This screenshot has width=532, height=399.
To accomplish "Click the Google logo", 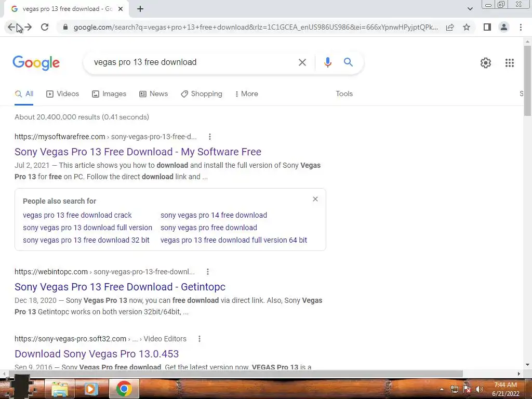I will 36,63.
